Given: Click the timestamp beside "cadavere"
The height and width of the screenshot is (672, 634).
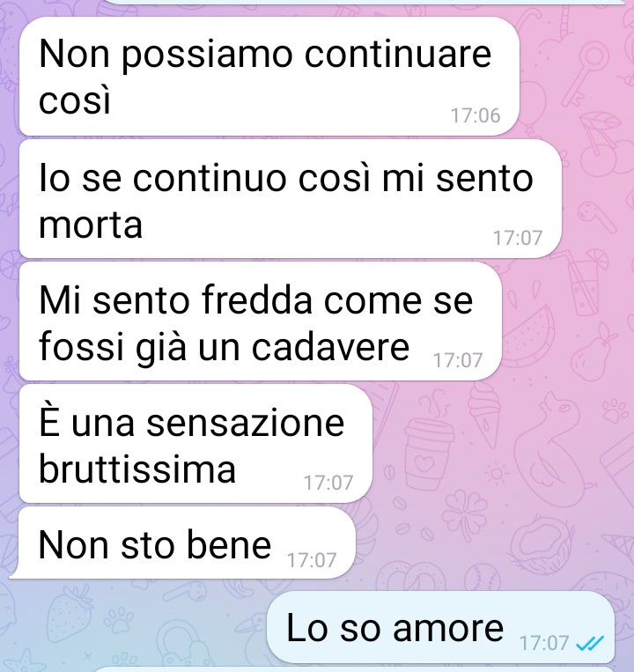Looking at the screenshot, I should pyautogui.click(x=458, y=360).
